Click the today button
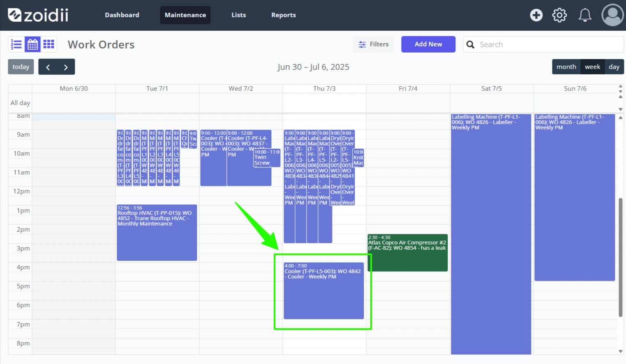The height and width of the screenshot is (364, 626). pos(21,67)
